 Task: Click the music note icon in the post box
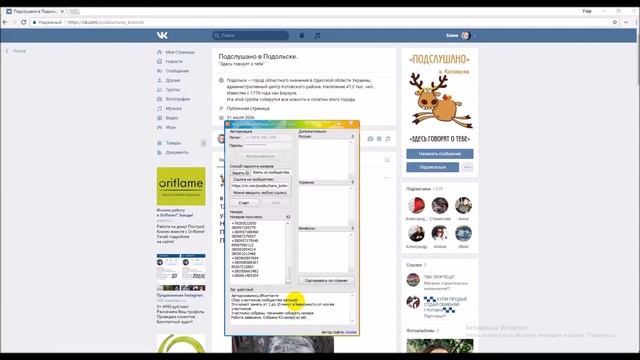(388, 139)
